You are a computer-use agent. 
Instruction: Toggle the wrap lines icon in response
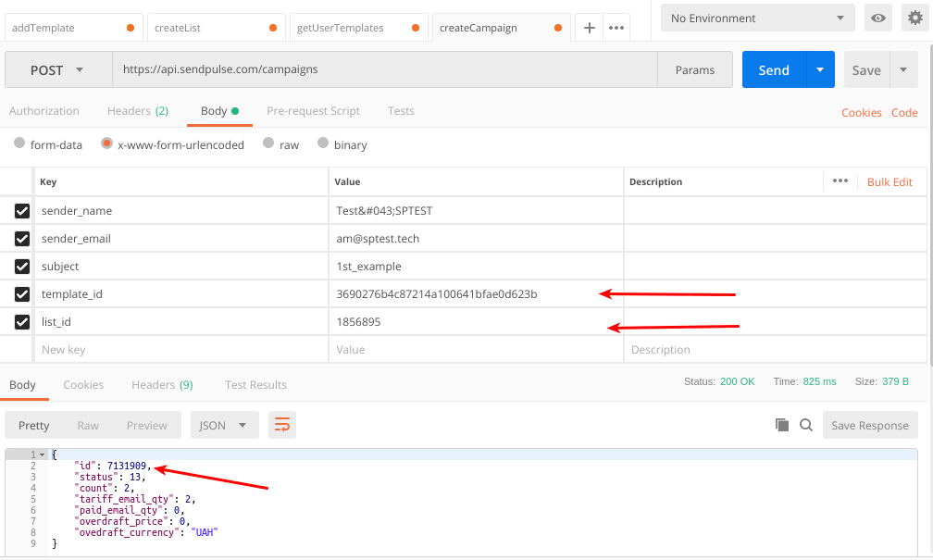pyautogui.click(x=282, y=426)
